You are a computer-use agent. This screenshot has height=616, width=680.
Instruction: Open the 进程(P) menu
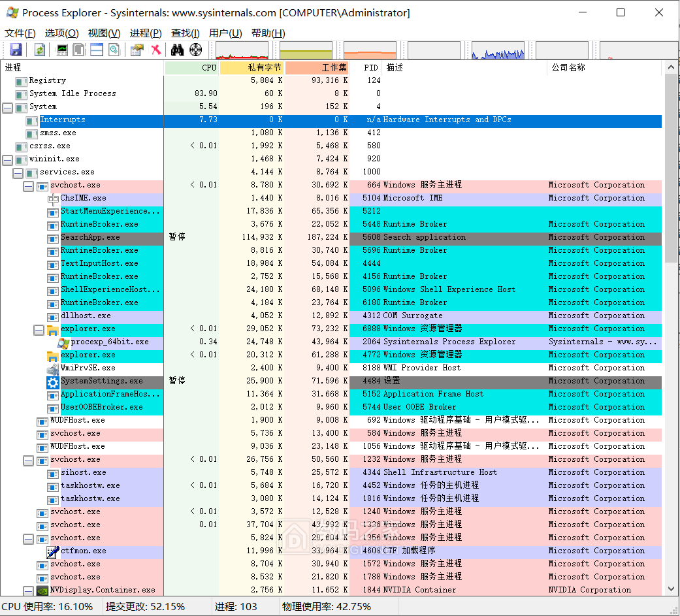[146, 33]
